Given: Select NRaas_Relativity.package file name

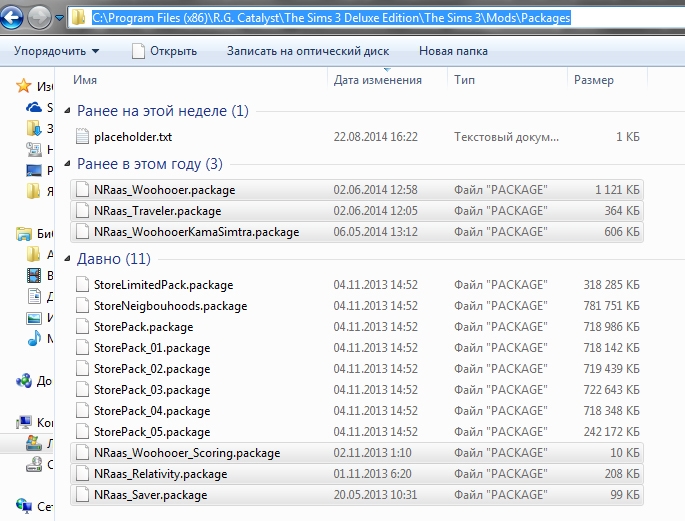Looking at the screenshot, I should 160,474.
